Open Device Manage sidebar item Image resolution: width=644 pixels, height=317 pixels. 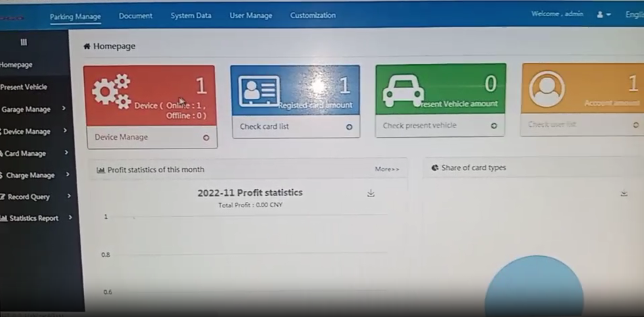26,132
